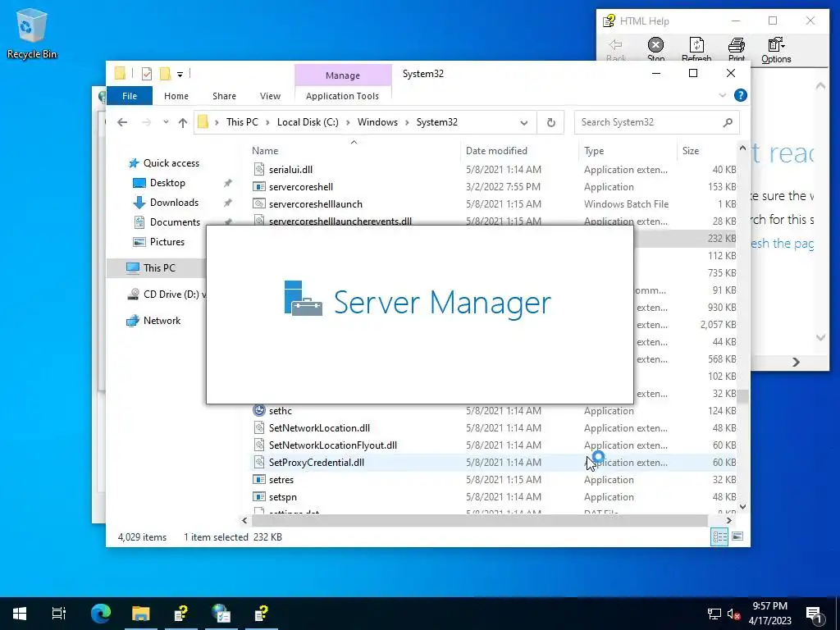The height and width of the screenshot is (630, 840).
Task: Switch to the Home ribbon tab
Action: (176, 96)
